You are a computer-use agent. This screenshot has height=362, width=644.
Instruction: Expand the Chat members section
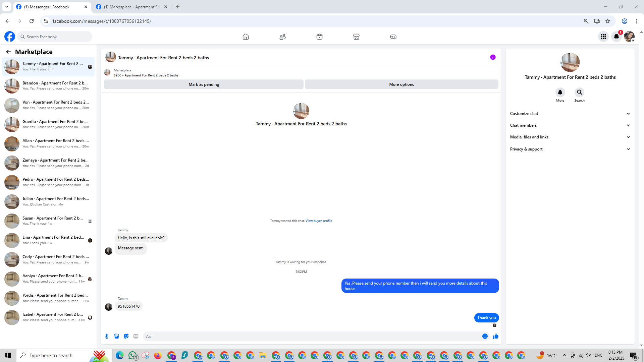tap(570, 125)
